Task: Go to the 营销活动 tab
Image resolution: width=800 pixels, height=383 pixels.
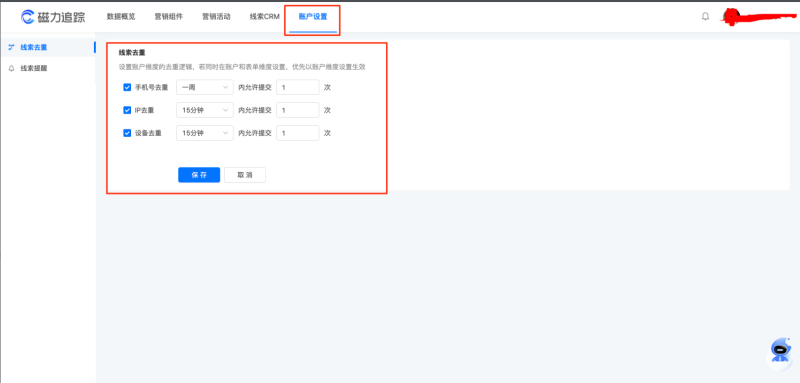Action: (216, 17)
